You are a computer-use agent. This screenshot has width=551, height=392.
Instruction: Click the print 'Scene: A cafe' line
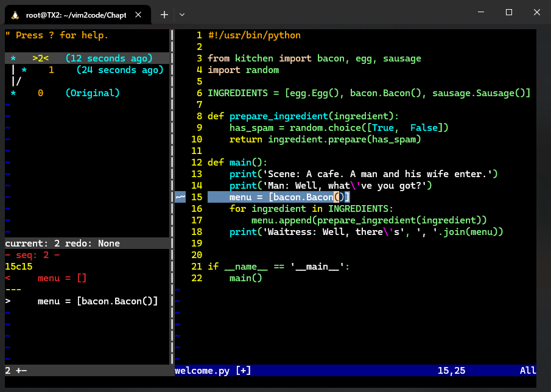tap(363, 174)
